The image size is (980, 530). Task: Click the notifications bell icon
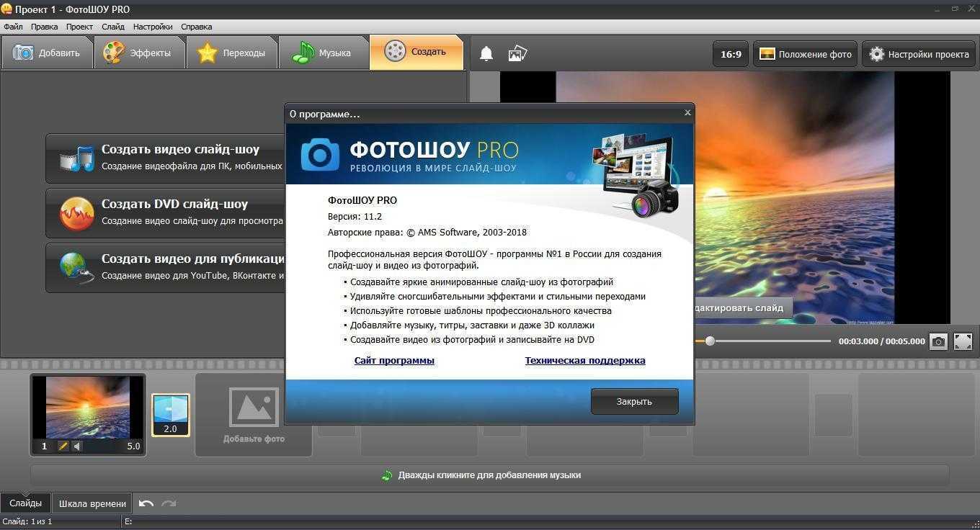pyautogui.click(x=486, y=53)
